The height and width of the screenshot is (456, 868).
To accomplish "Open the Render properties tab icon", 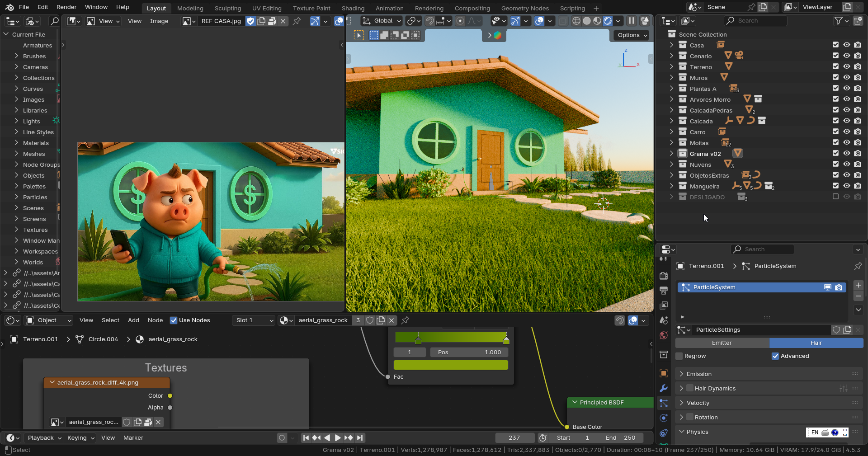I will pyautogui.click(x=664, y=276).
